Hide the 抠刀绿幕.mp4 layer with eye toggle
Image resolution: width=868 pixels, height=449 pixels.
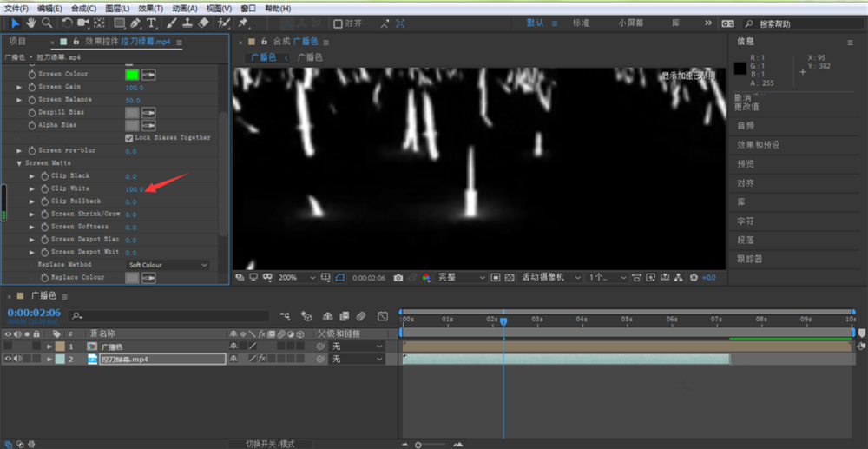[x=8, y=359]
